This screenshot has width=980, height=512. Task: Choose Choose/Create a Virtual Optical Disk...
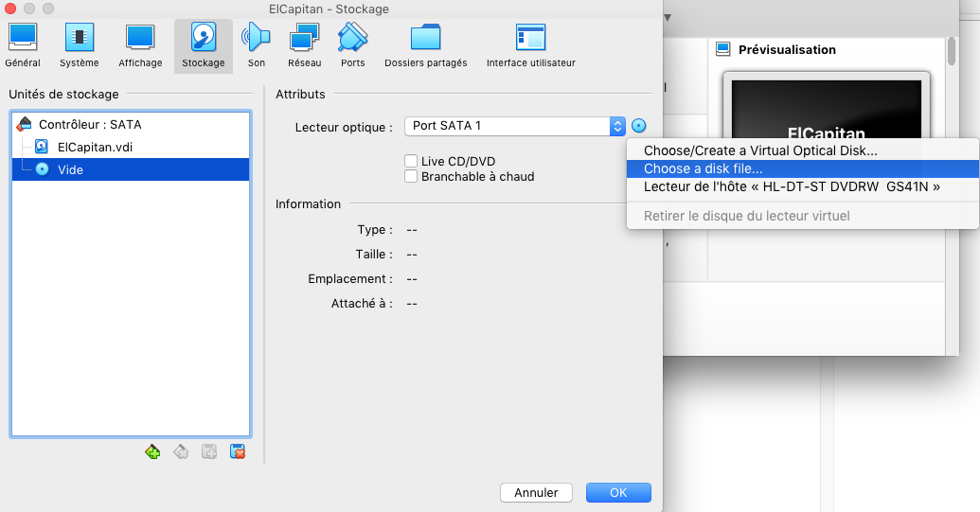coord(803,150)
